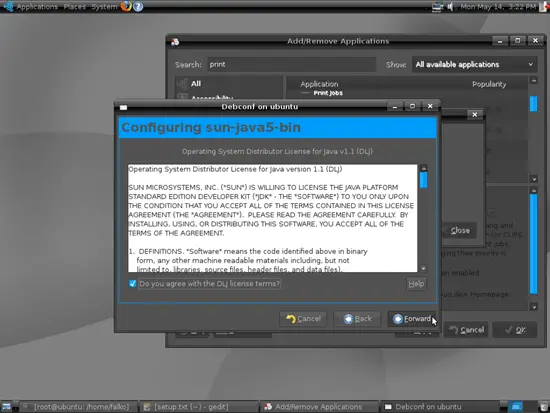Click the Application column header

(x=319, y=84)
